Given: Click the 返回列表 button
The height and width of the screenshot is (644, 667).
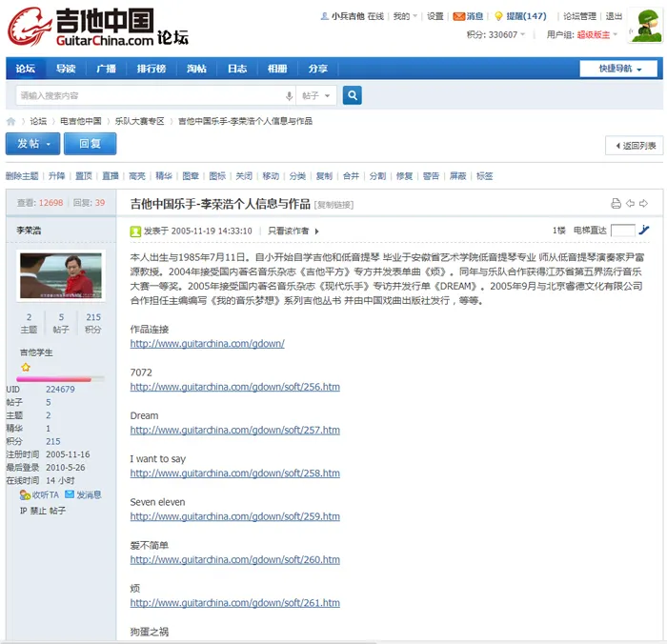Looking at the screenshot, I should (x=634, y=146).
